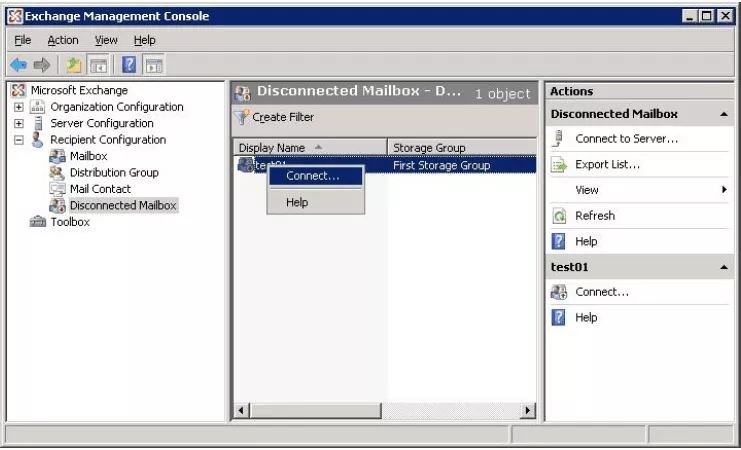Image resolution: width=741 pixels, height=450 pixels.
Task: Collapse the Recipient Configuration node
Action: click(18, 140)
